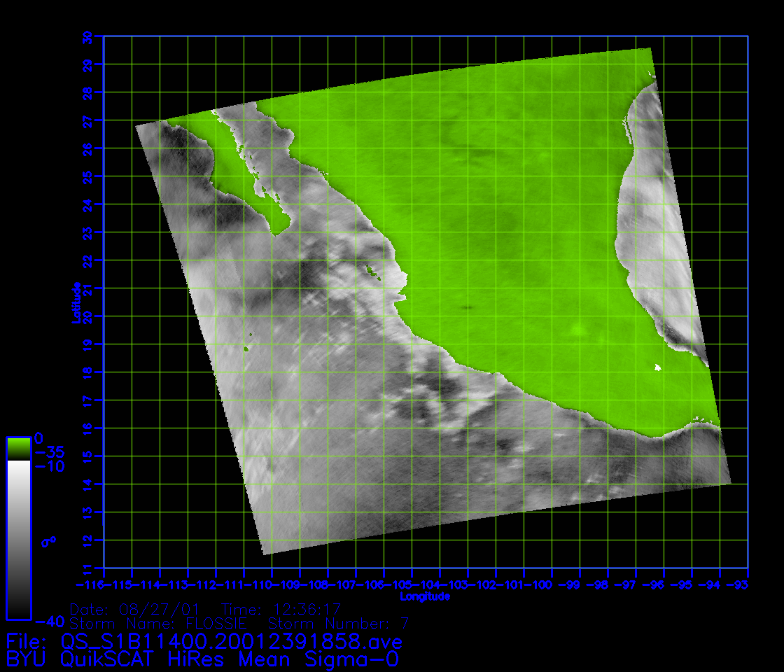This screenshot has width=784, height=672.
Task: Click the "-10" color bar label
Action: point(49,466)
